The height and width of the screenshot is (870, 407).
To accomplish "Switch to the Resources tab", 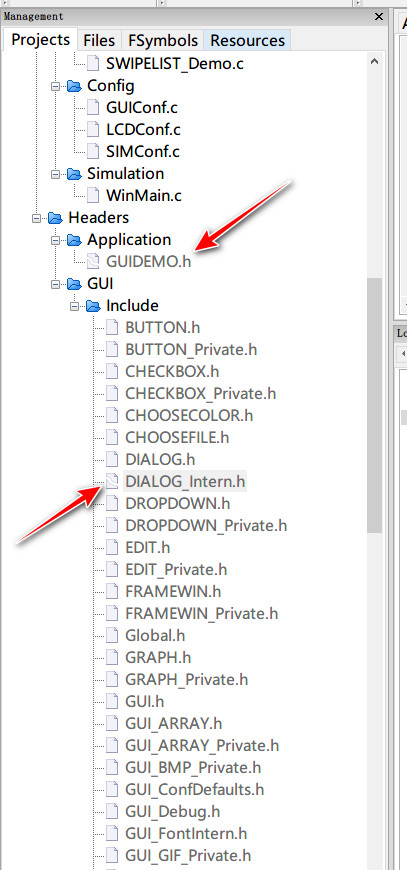I will pyautogui.click(x=247, y=41).
